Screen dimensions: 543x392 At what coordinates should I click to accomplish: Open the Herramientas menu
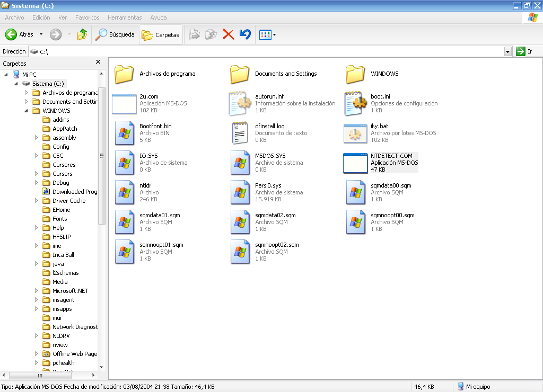click(124, 17)
